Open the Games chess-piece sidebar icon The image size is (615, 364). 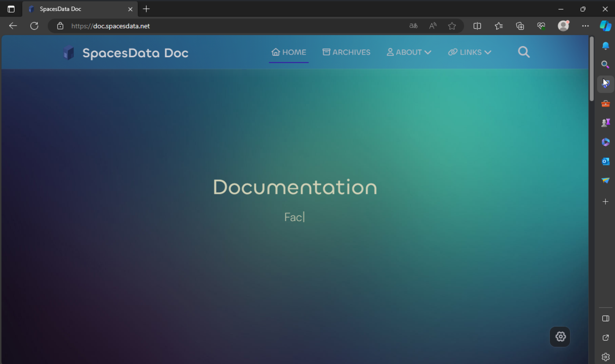point(605,123)
